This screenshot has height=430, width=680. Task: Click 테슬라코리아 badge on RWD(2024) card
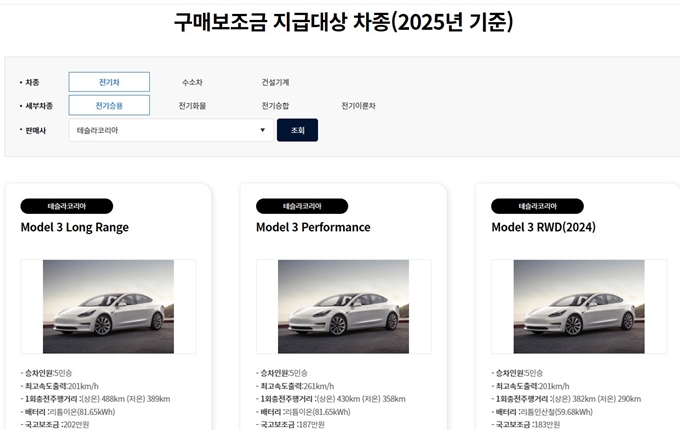[x=537, y=206]
